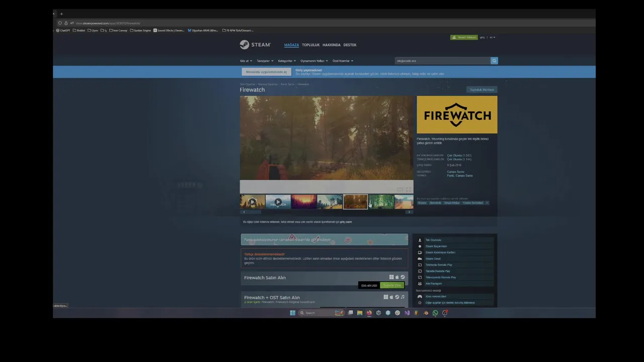Open the WhatsApp icon in the taskbar
Screen dimensions: 644x362
pyautogui.click(x=435, y=313)
